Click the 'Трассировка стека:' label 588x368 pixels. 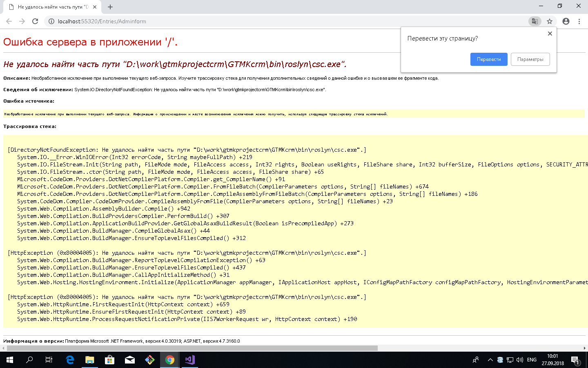[30, 126]
